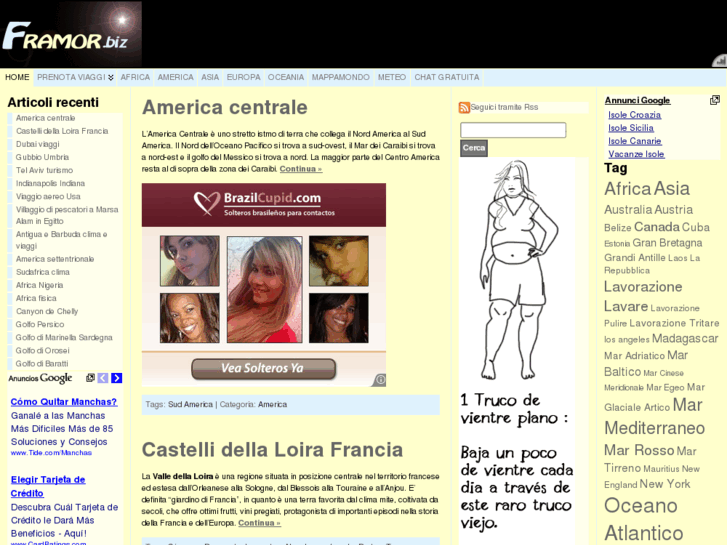The image size is (727, 545).
Task: Click the Annunci Google expand icon
Action: pyautogui.click(x=715, y=100)
